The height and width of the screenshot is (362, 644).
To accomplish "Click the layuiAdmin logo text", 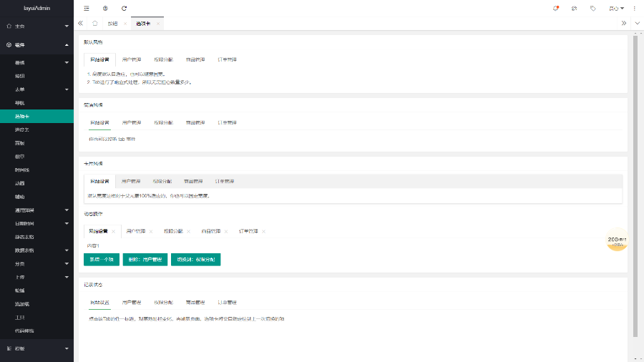I will point(37,8).
